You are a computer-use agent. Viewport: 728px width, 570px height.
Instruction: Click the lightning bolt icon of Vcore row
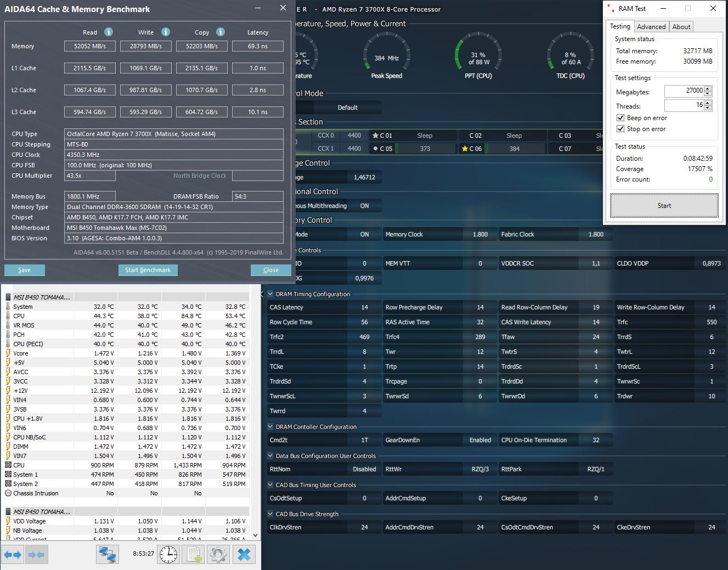[x=8, y=353]
